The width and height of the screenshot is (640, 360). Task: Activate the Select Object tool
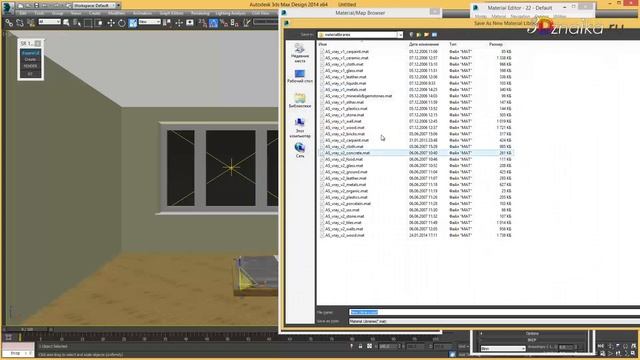(x=66, y=23)
